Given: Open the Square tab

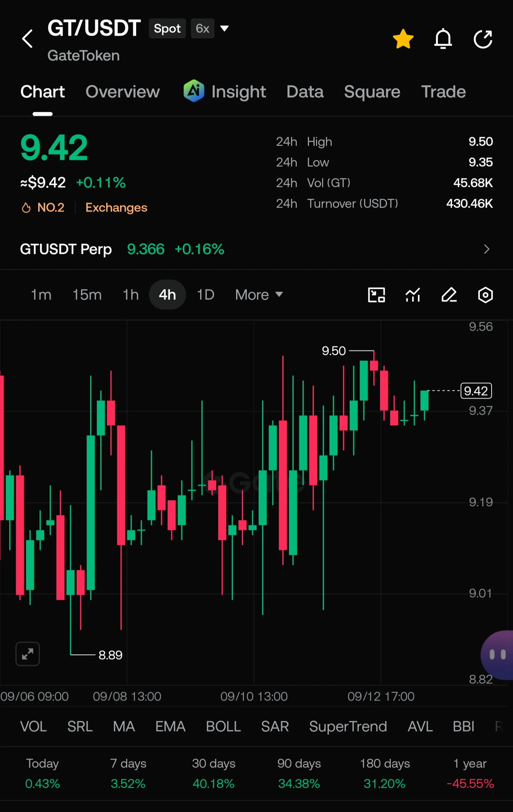Looking at the screenshot, I should [x=372, y=92].
